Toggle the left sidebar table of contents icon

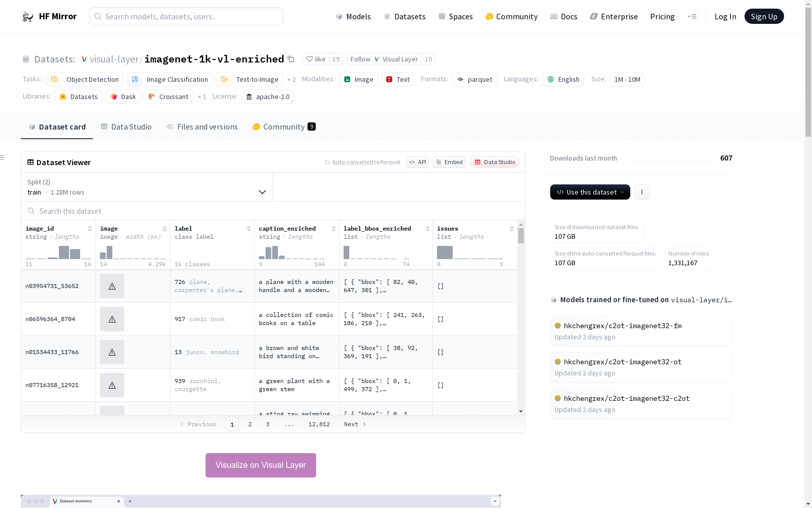(x=3, y=157)
